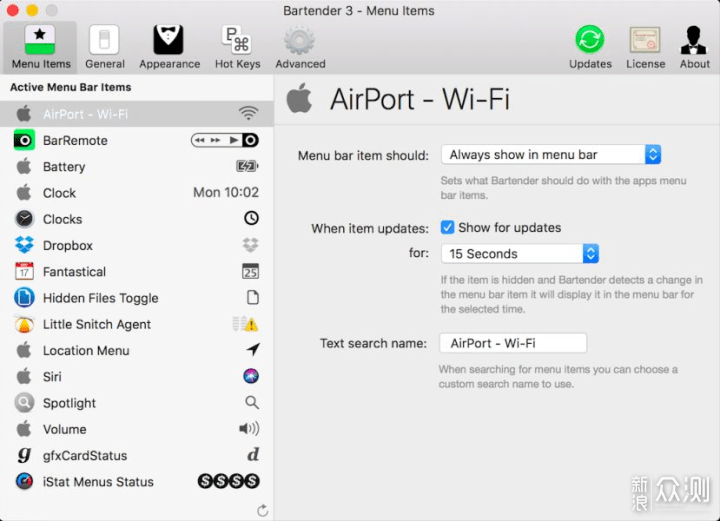Click the BarRemote playback controls preview
The height and width of the screenshot is (521, 720).
pos(225,140)
